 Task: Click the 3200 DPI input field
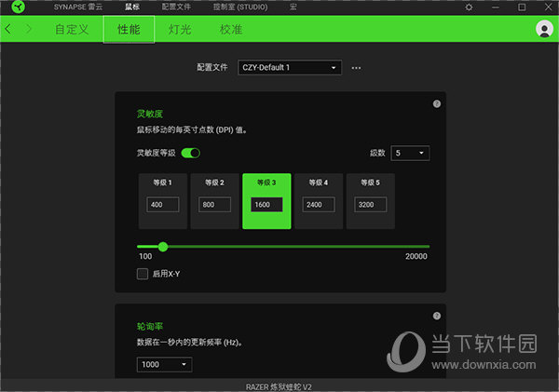click(371, 205)
